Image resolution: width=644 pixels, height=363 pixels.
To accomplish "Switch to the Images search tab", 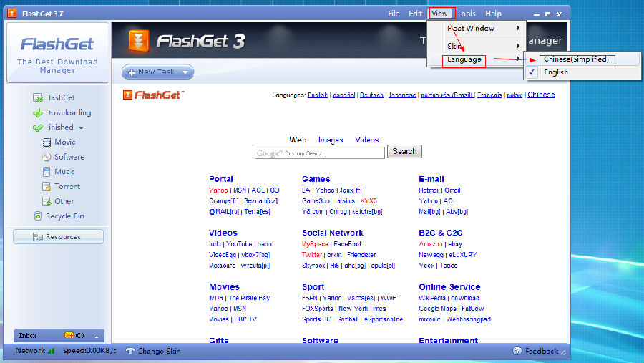I will point(331,140).
